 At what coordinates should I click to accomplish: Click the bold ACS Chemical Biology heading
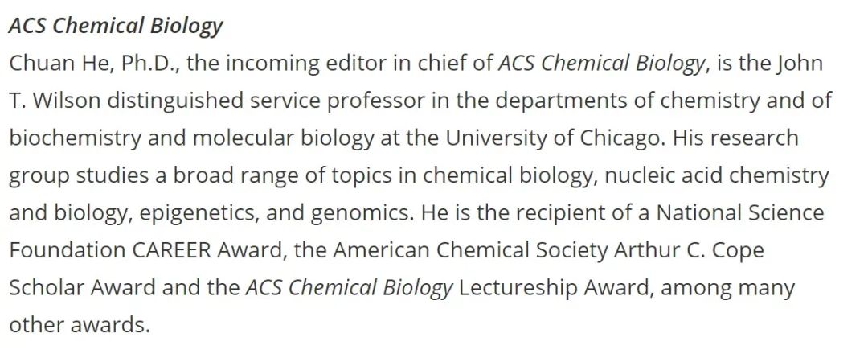pyautogui.click(x=115, y=27)
